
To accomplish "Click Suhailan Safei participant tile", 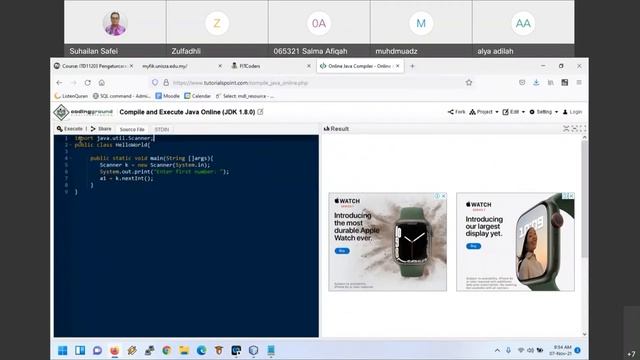I will (115, 28).
